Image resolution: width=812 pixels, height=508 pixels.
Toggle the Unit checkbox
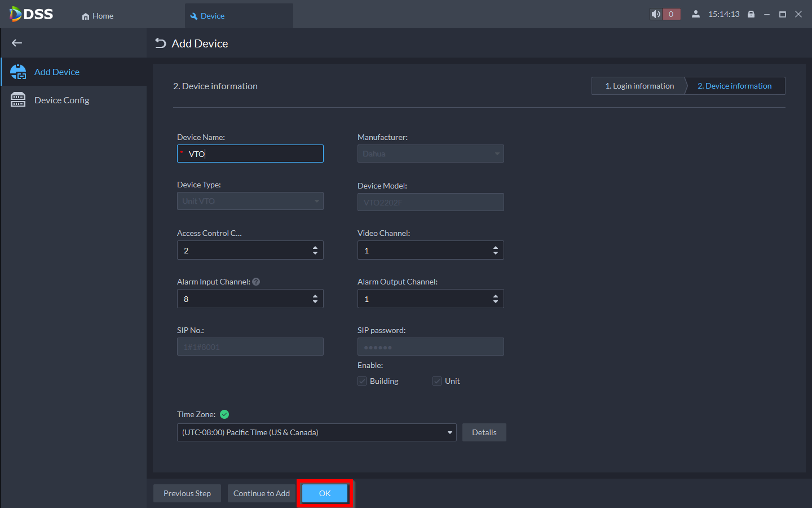click(437, 381)
